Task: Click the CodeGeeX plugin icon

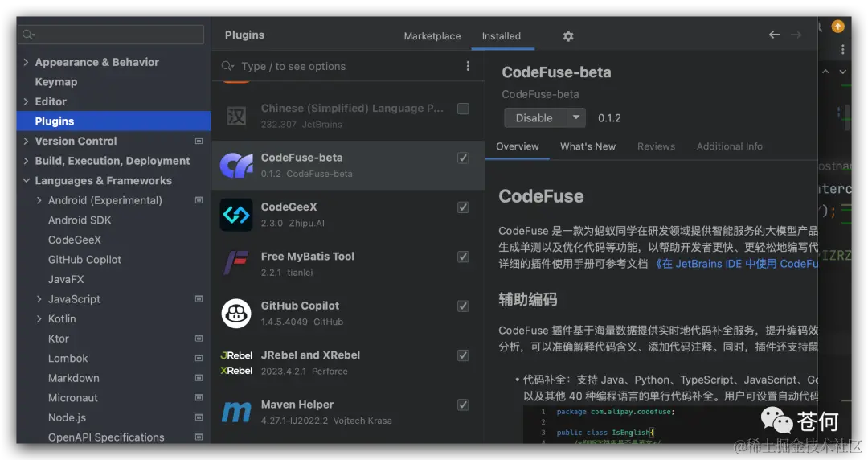Action: [236, 215]
